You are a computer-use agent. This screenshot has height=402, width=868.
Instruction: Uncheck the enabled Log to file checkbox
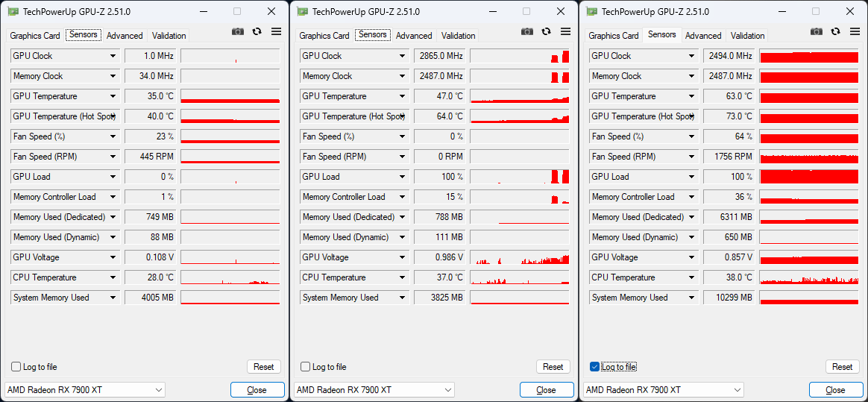[x=594, y=367]
